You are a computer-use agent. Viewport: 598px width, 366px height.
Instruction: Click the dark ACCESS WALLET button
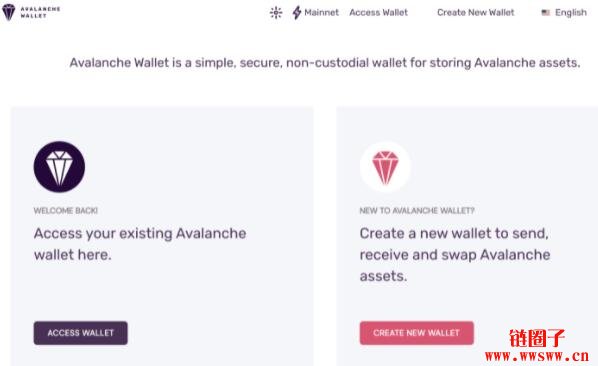point(80,333)
